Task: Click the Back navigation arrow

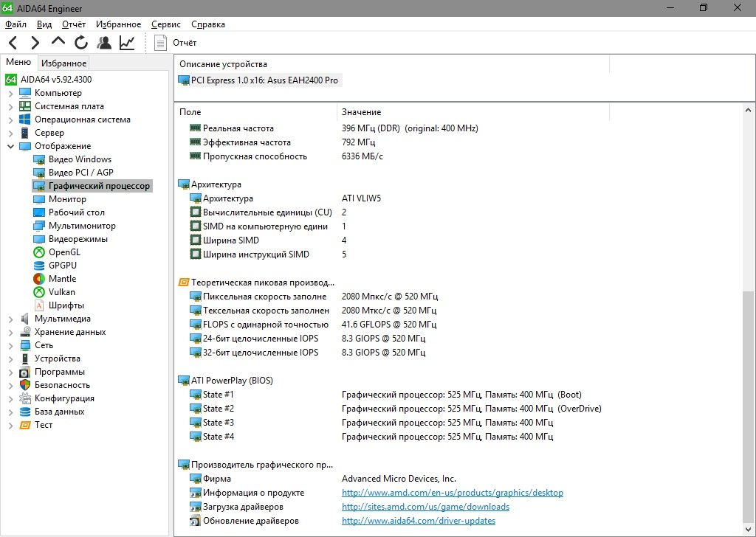Action: pyautogui.click(x=13, y=43)
